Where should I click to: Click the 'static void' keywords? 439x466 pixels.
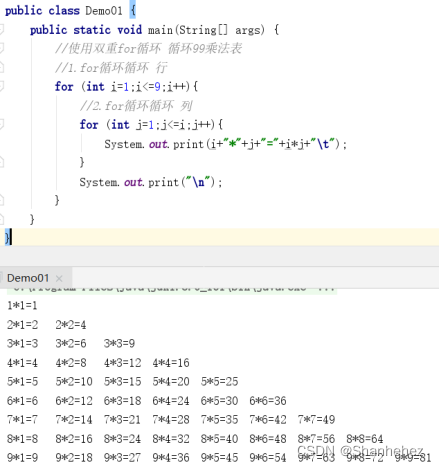107,30
